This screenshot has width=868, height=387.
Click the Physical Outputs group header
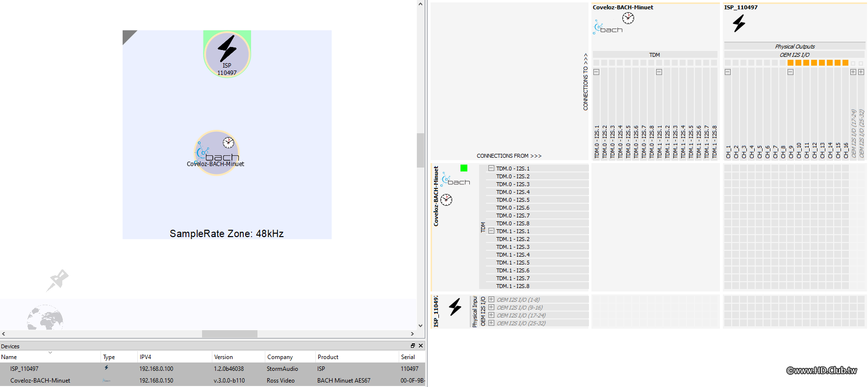[795, 47]
